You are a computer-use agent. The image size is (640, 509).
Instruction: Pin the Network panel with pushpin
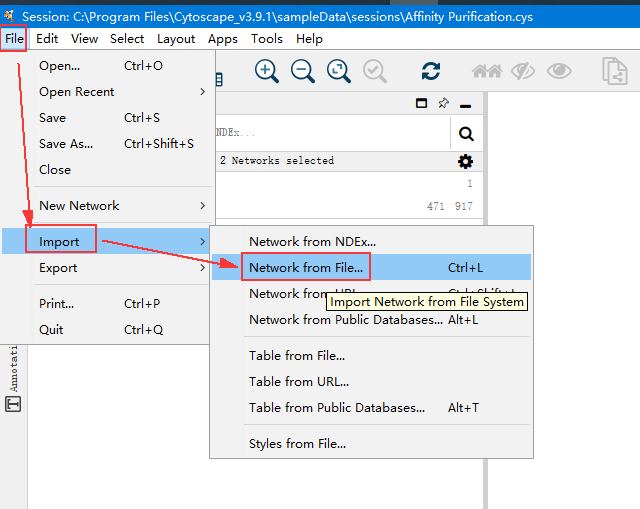pos(443,104)
